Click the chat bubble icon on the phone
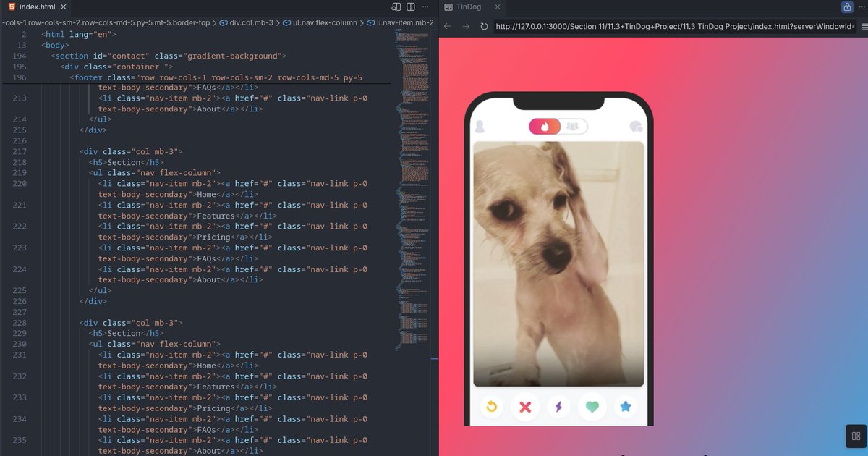Screen dimensions: 868x456 [x=635, y=127]
